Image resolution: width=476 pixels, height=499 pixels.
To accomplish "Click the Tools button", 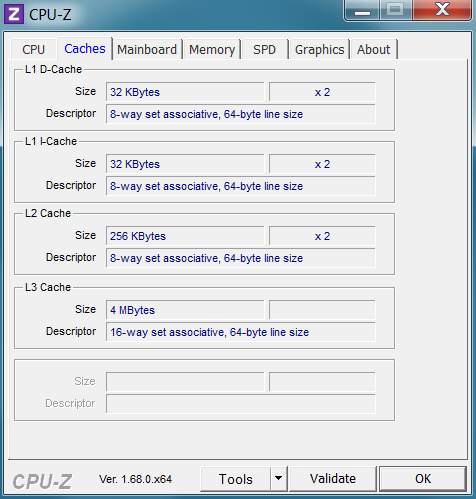I will click(x=235, y=479).
